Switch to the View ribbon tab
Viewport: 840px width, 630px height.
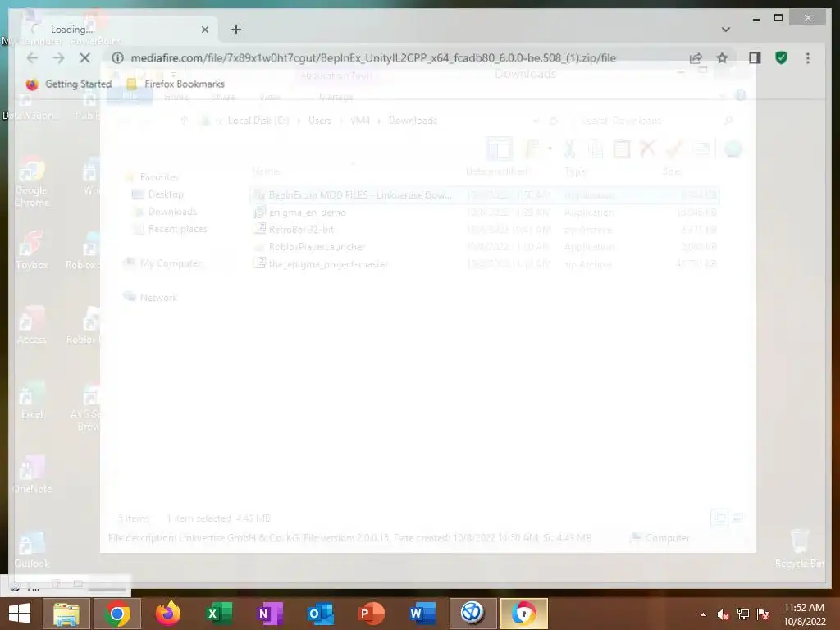269,97
